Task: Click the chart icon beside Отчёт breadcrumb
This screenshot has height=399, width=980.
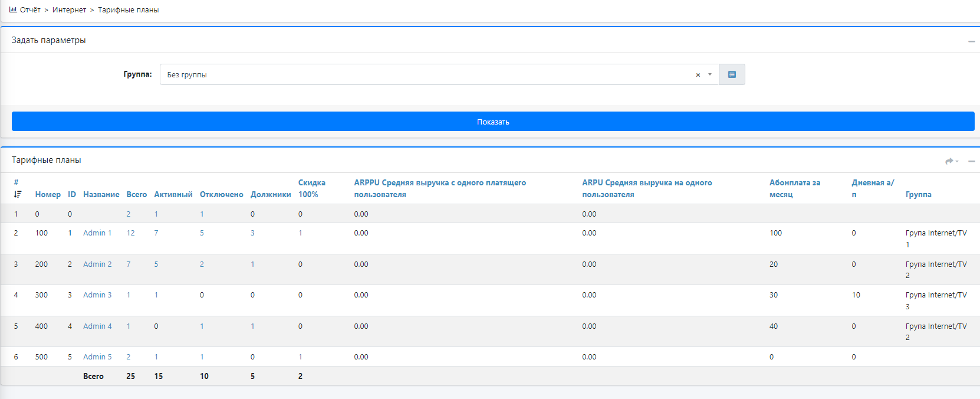Action: [x=13, y=9]
